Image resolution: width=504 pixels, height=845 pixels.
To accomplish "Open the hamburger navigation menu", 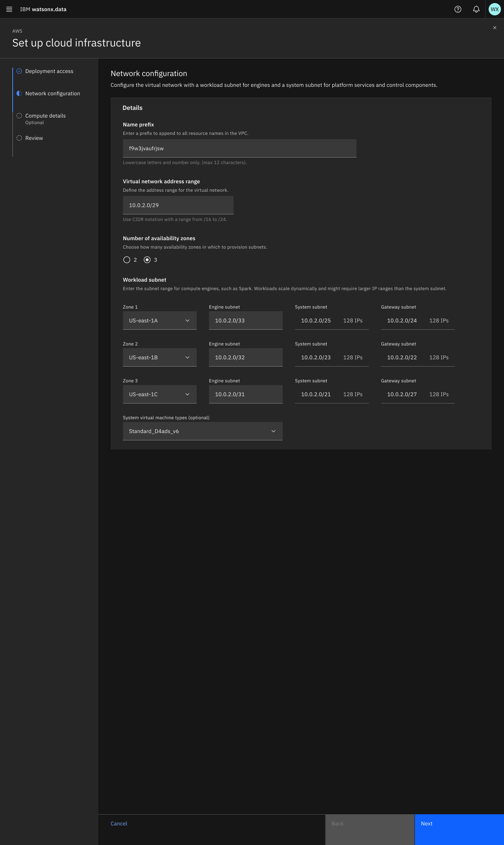I will (9, 9).
